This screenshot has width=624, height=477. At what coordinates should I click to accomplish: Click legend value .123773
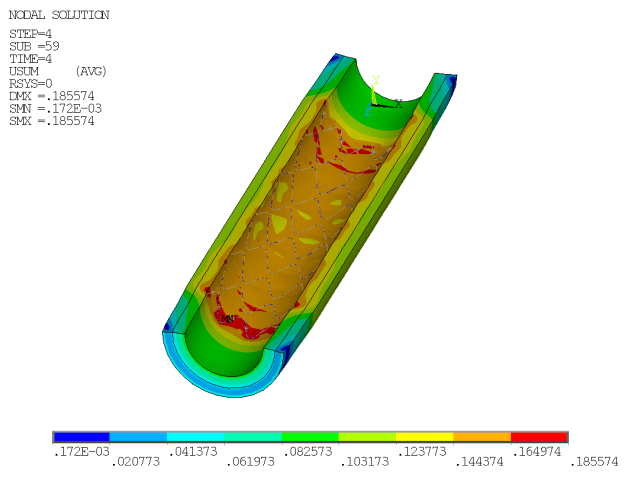coord(422,452)
